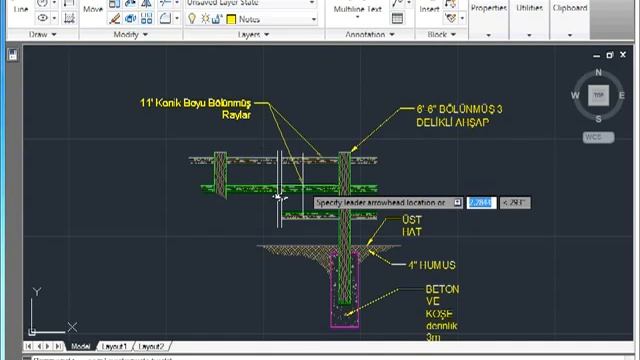Viewport: 640px width, 360px height.
Task: Click the Erase tool in Modify panel
Action: [114, 19]
